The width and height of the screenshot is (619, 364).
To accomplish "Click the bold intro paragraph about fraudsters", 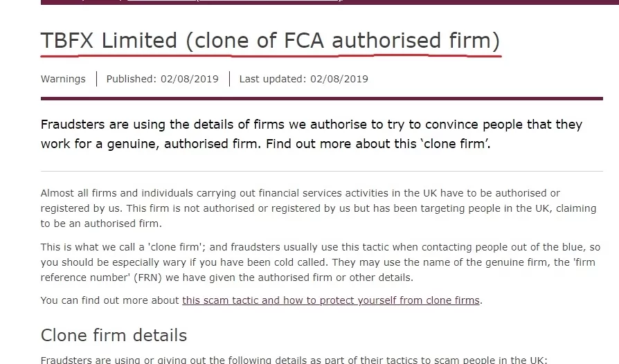I will pyautogui.click(x=312, y=134).
